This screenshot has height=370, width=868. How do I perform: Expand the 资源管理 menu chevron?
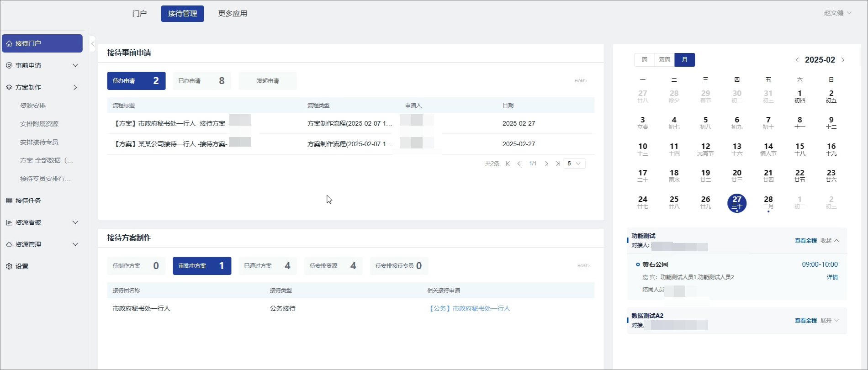(x=75, y=244)
